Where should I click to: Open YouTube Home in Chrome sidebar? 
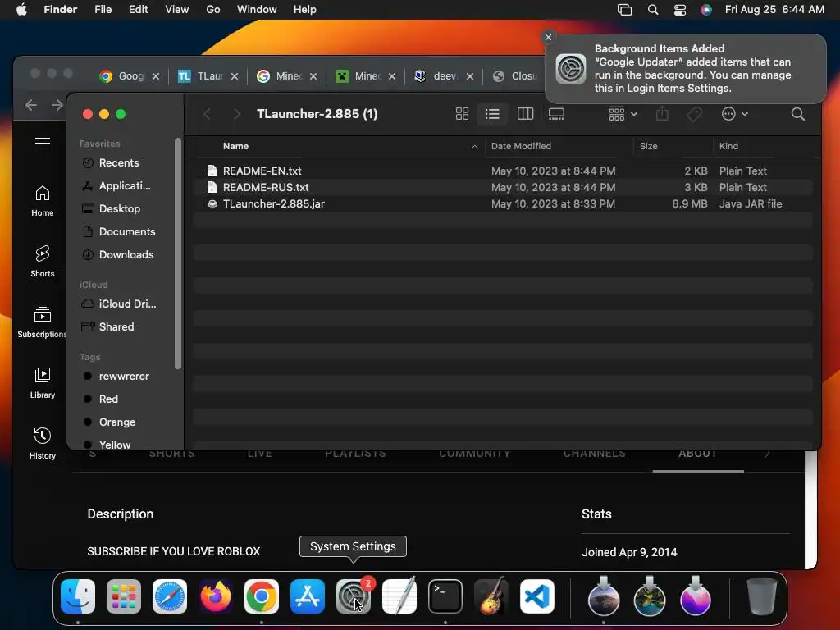[43, 201]
